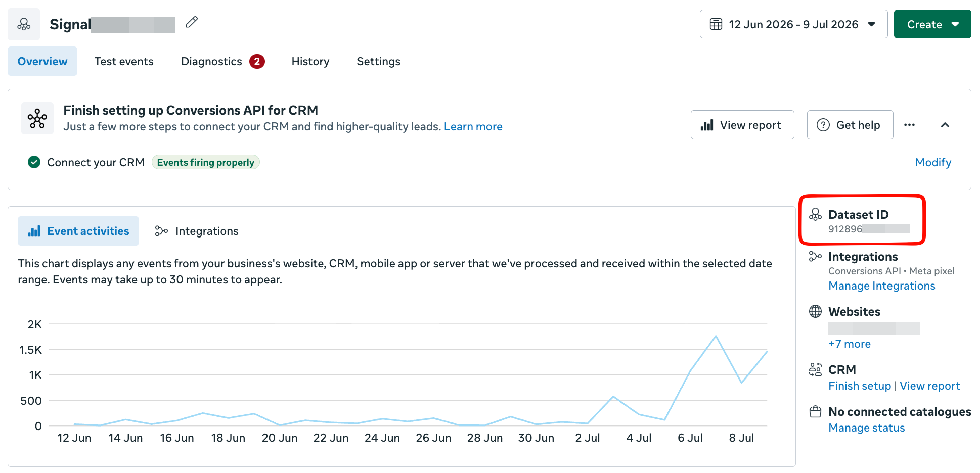Follow the Learn more link

pos(473,126)
